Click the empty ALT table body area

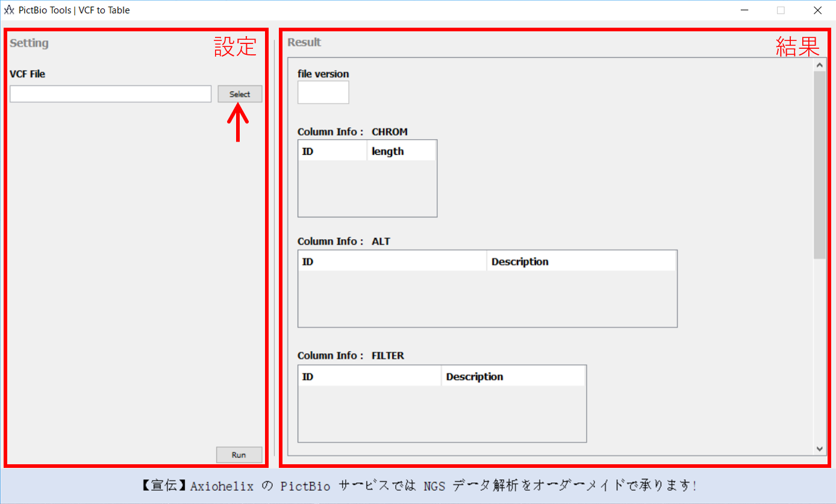tap(487, 298)
